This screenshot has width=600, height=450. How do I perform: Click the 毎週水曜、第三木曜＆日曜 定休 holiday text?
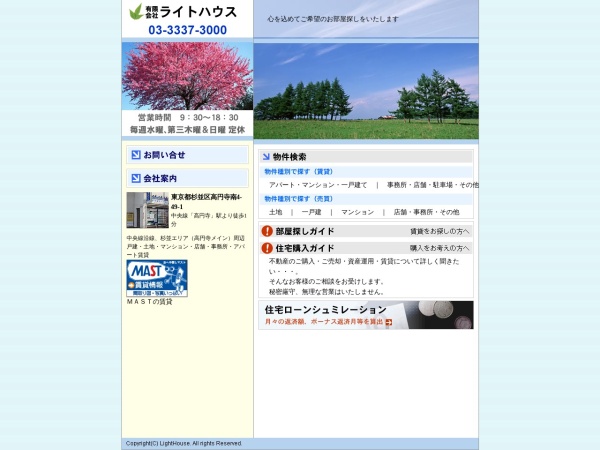(x=188, y=130)
